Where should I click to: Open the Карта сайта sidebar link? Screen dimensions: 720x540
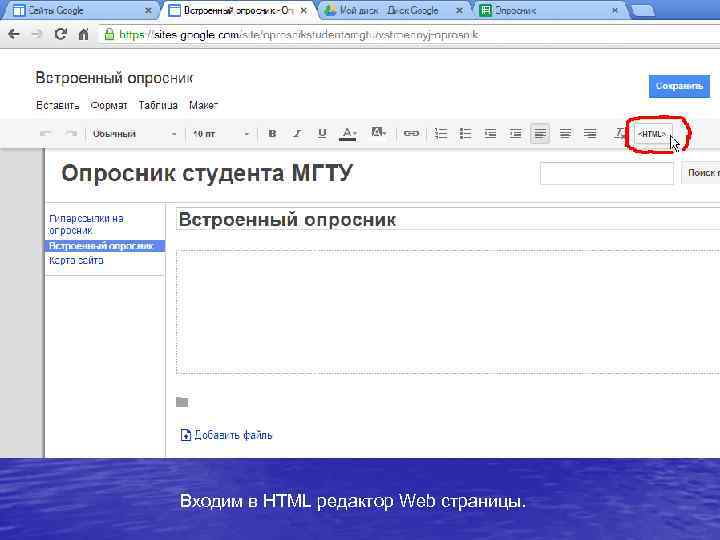(76, 260)
